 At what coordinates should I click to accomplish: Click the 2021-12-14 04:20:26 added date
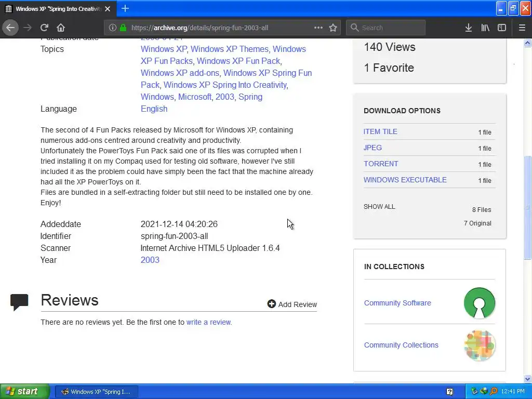pyautogui.click(x=179, y=224)
